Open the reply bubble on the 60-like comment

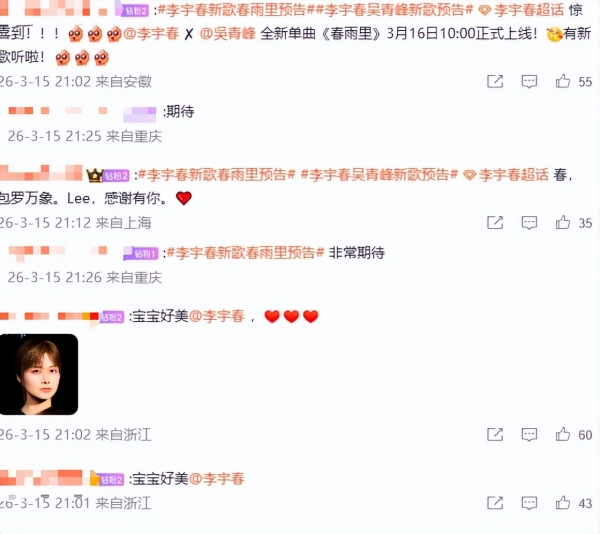pos(529,434)
